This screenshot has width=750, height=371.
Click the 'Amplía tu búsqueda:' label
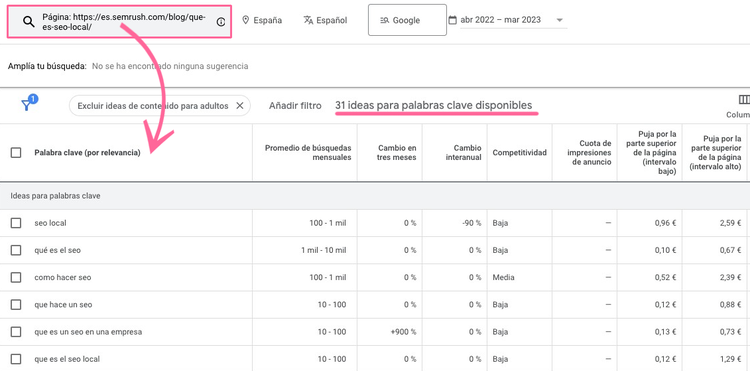[47, 66]
